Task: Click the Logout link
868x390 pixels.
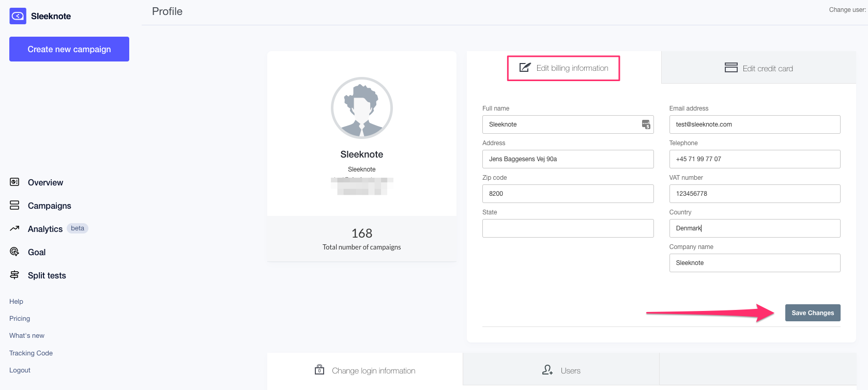Action: point(20,370)
